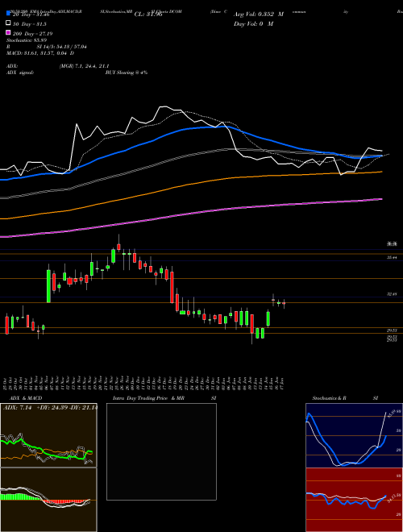The image size is (403, 532).
Task: Click the 35.44 price level label
Action: [x=392, y=258]
